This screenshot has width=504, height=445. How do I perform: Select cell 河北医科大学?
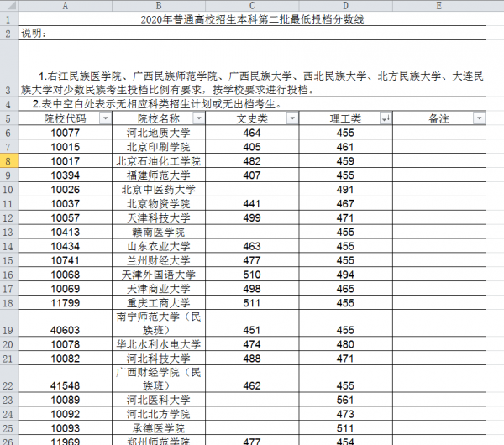(159, 400)
